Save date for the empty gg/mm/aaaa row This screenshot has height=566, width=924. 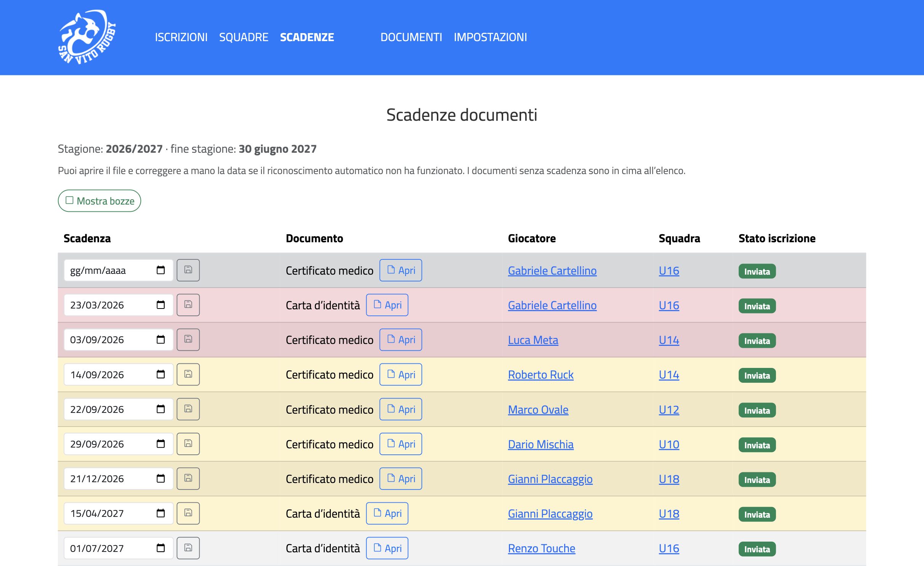(x=188, y=270)
